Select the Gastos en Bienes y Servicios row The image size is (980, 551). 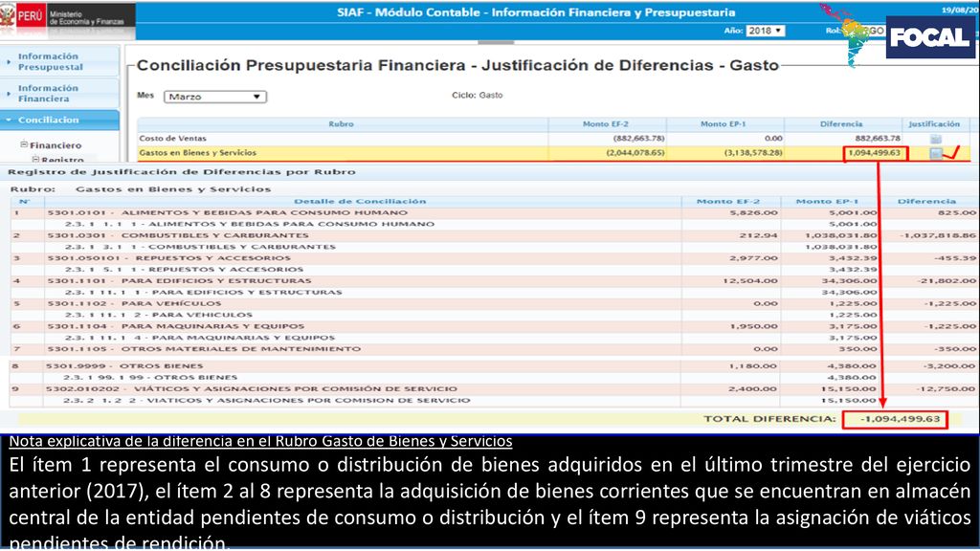click(553, 152)
